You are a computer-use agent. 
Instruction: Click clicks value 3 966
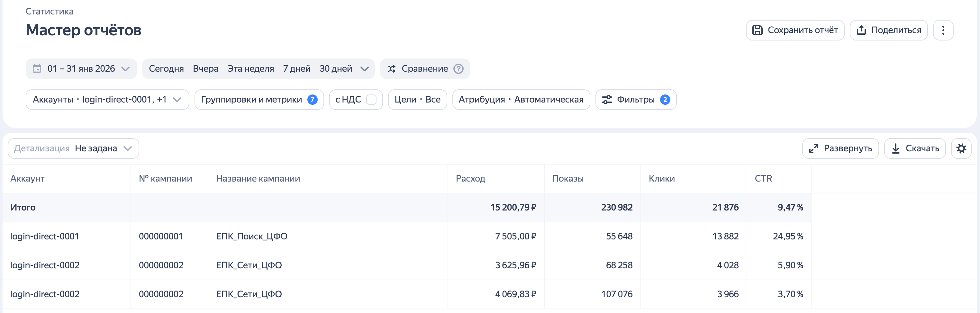pos(728,294)
